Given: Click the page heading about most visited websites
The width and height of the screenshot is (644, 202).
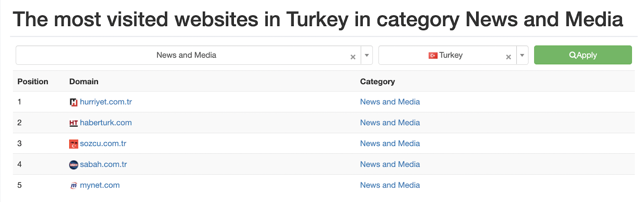Looking at the screenshot, I should coord(318,20).
